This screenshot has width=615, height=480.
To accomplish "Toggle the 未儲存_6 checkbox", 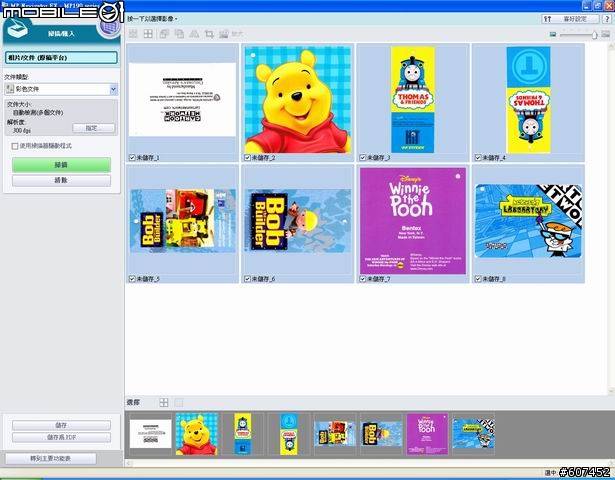I will [247, 279].
